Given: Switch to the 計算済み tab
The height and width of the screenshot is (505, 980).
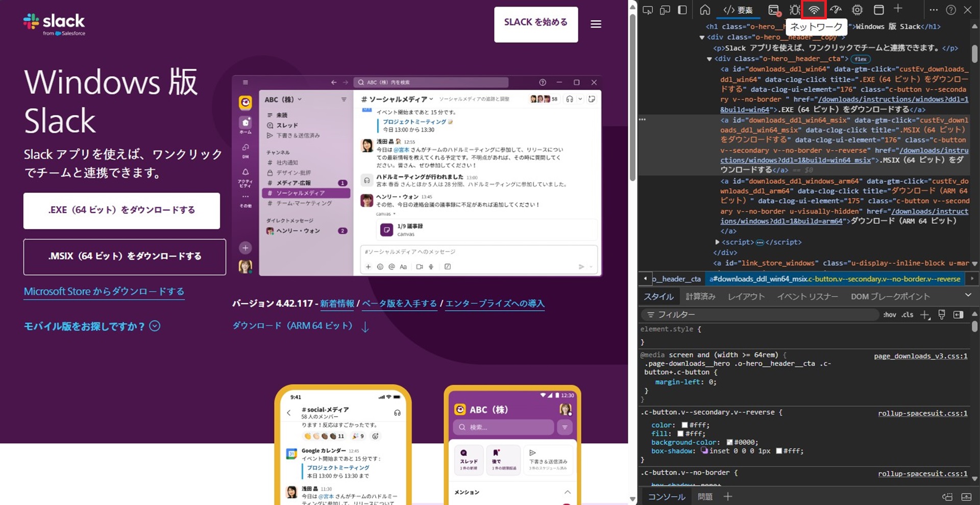Looking at the screenshot, I should [700, 296].
